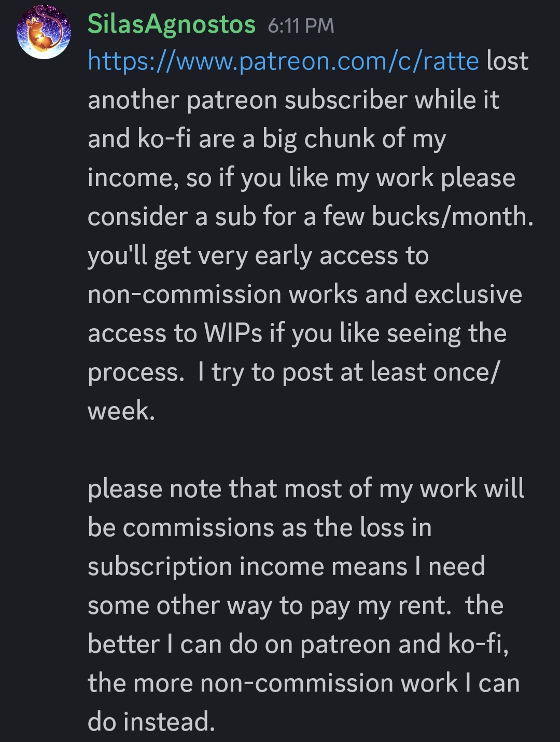Screen dimensions: 560x742
Task: Click the word "consider" in the first paragraph
Action: 137,216
